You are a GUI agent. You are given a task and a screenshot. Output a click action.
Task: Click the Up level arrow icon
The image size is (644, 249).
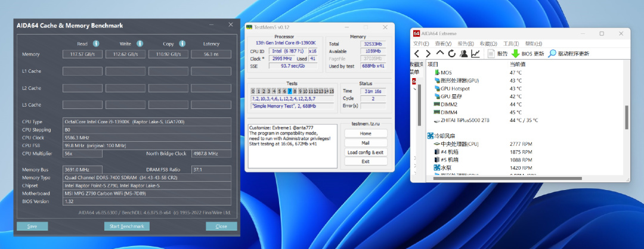click(x=439, y=54)
